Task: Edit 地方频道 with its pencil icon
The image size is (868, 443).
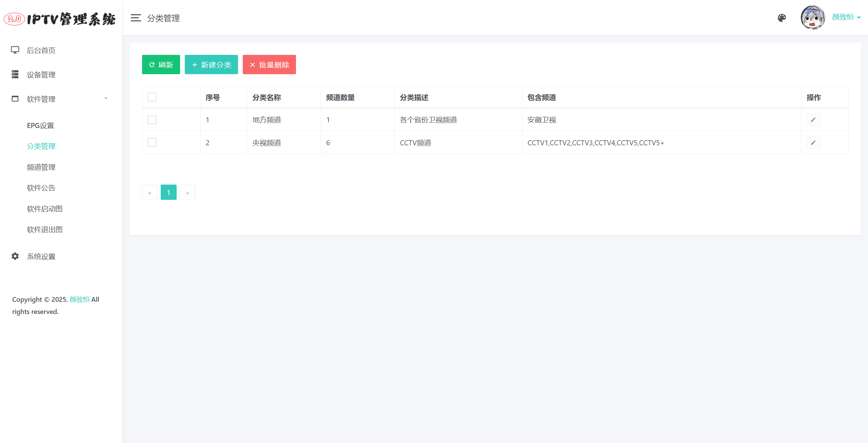Action: tap(813, 120)
